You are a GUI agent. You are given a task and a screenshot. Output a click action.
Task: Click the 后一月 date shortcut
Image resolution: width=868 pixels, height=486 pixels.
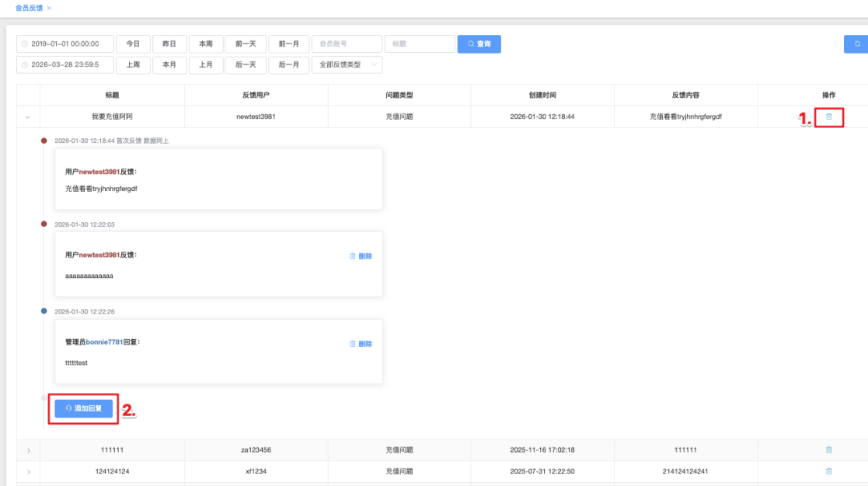(289, 64)
